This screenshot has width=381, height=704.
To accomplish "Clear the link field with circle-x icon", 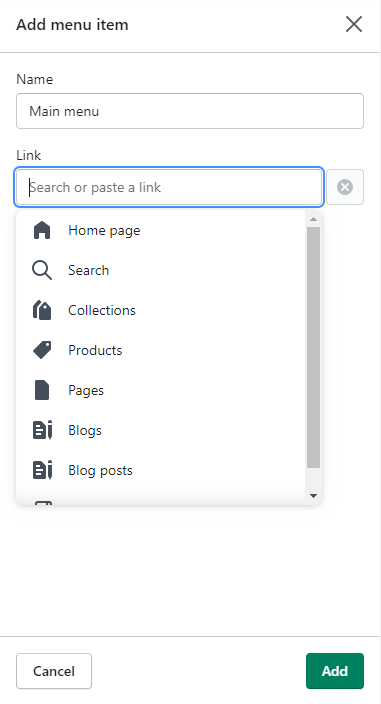I will [345, 187].
